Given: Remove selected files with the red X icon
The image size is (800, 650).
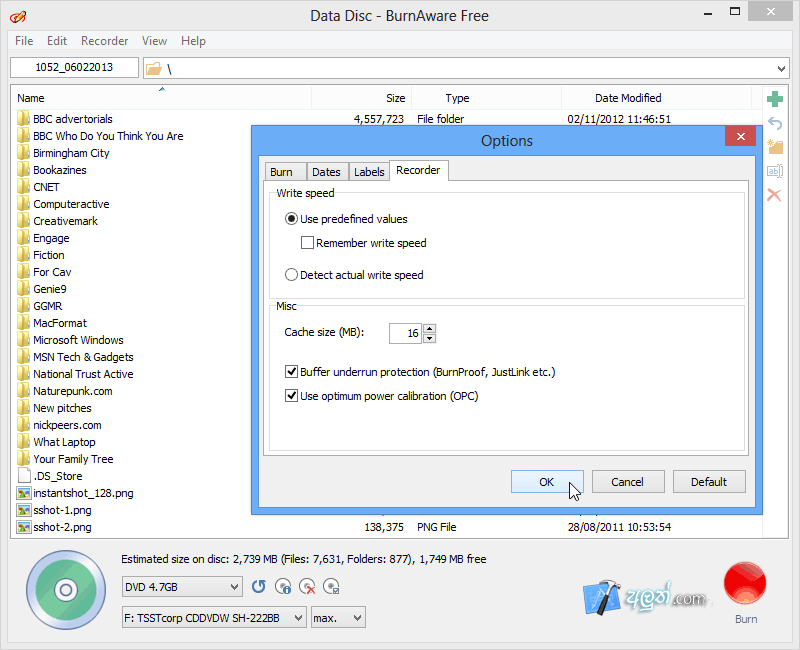Looking at the screenshot, I should (x=775, y=195).
